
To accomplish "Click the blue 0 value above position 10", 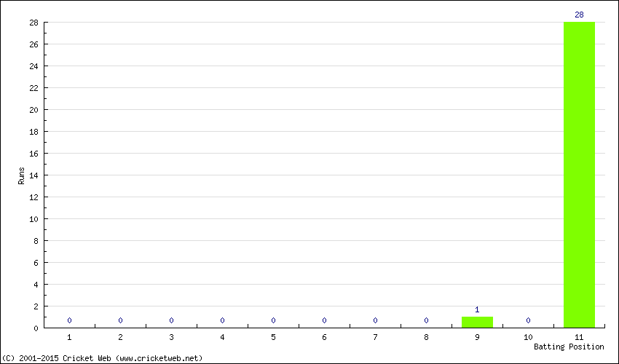I will point(528,320).
